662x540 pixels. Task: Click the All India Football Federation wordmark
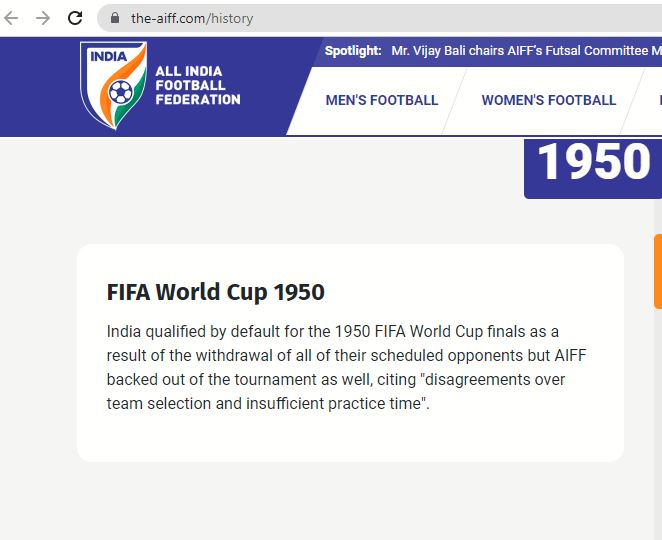coord(197,86)
